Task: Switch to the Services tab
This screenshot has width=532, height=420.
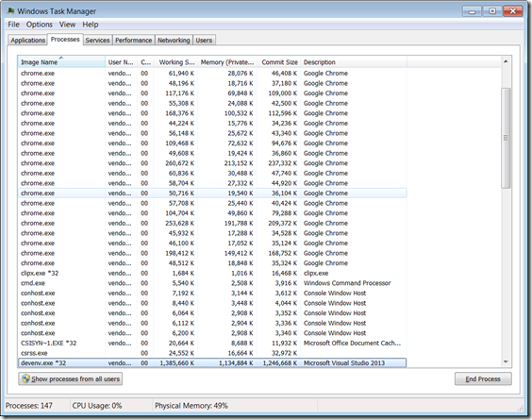Action: click(97, 40)
